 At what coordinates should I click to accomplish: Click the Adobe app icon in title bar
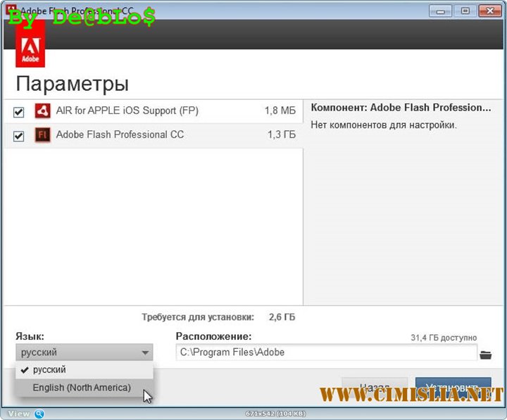click(10, 11)
